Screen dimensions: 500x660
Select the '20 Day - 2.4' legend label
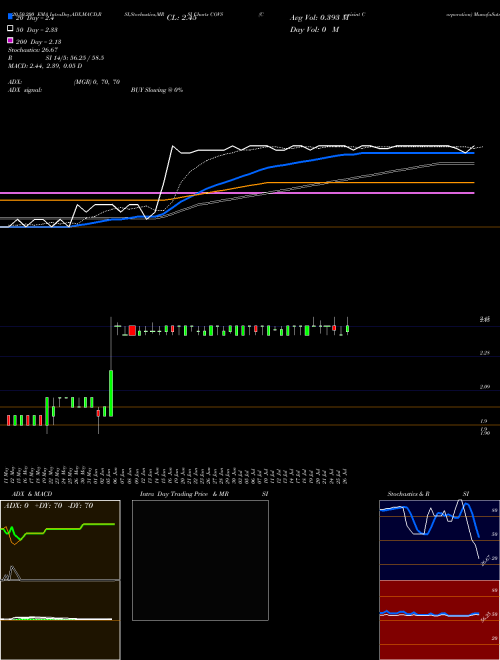point(36,18)
